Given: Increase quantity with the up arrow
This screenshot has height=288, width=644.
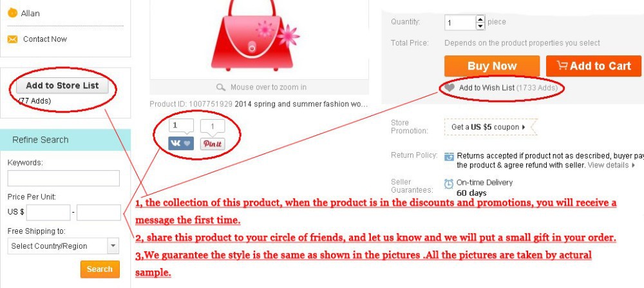Looking at the screenshot, I should coord(480,19).
